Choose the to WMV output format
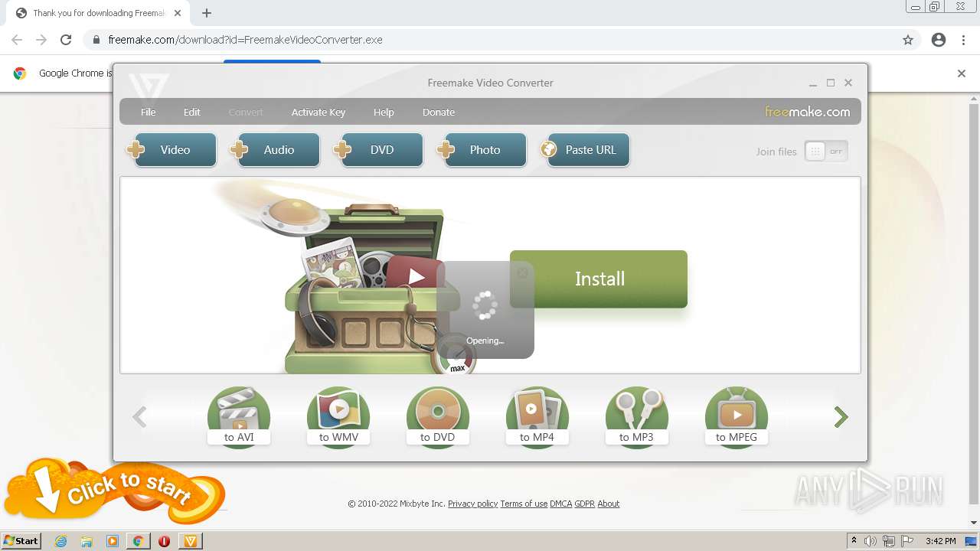 [x=338, y=417]
